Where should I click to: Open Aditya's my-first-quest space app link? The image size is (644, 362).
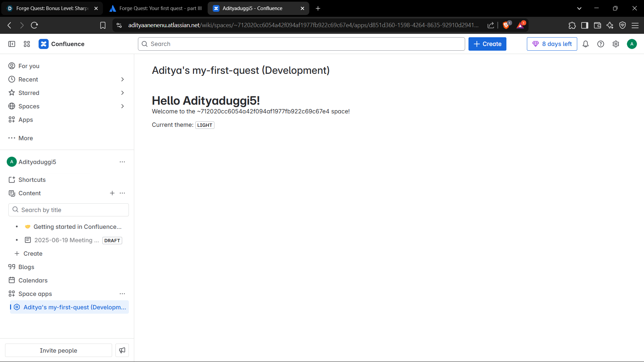[x=69, y=307]
